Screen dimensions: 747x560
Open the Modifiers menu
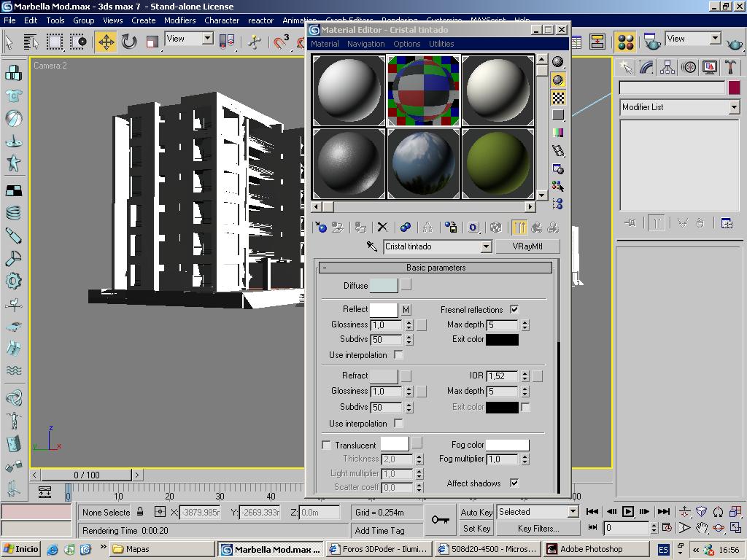[x=179, y=20]
